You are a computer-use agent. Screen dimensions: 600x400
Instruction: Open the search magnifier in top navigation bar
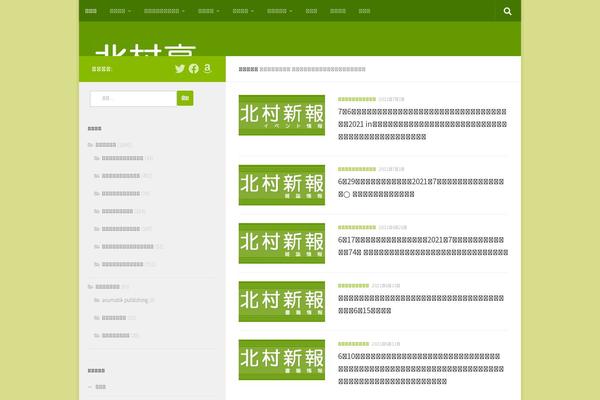point(508,11)
